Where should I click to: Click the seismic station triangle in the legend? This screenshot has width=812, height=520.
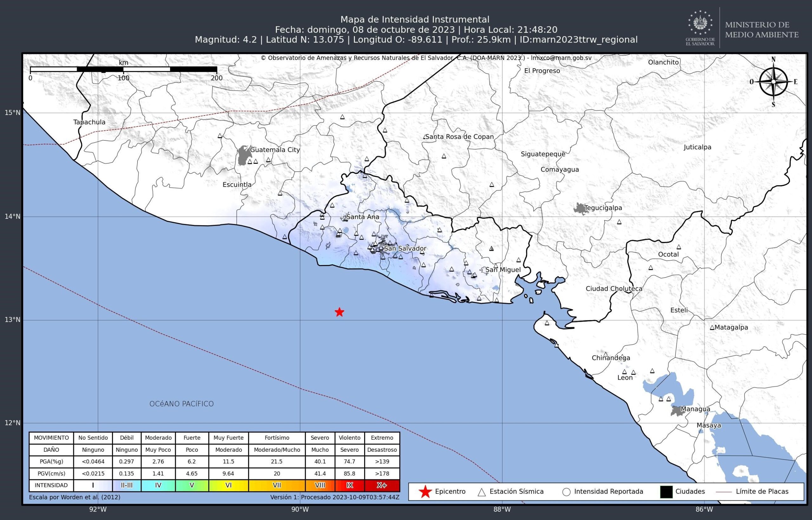(482, 492)
